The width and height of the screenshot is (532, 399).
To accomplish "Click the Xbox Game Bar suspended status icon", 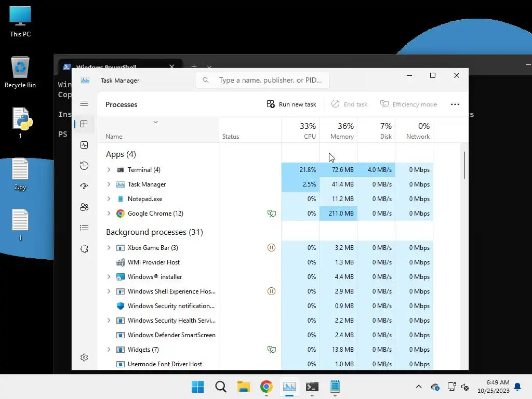I will click(271, 248).
